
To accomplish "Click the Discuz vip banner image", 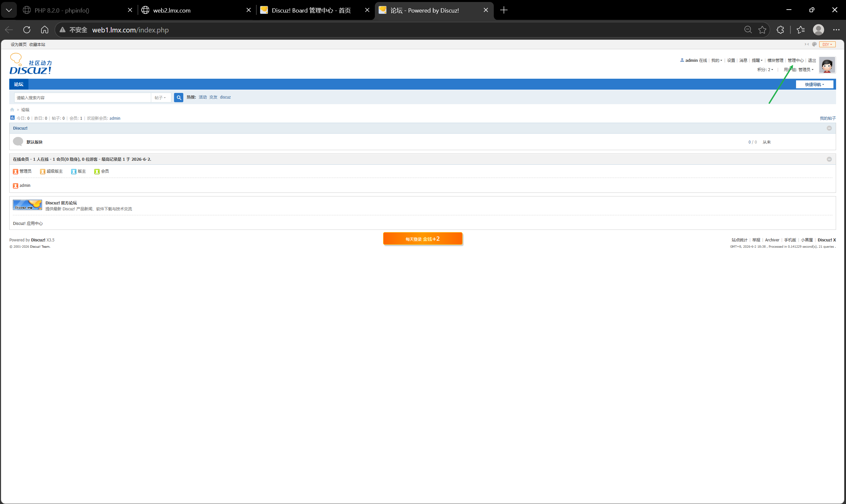I will pos(27,205).
